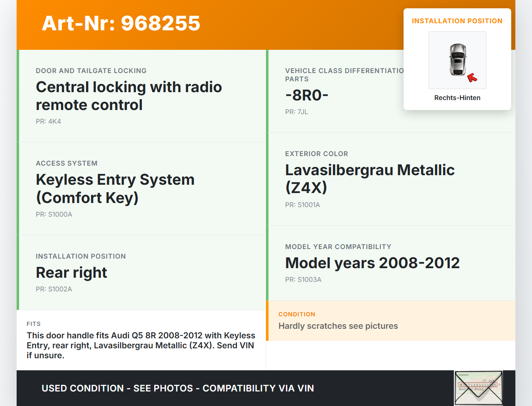
Task: Click Model years 2008-2012 compatibility value
Action: tap(372, 263)
